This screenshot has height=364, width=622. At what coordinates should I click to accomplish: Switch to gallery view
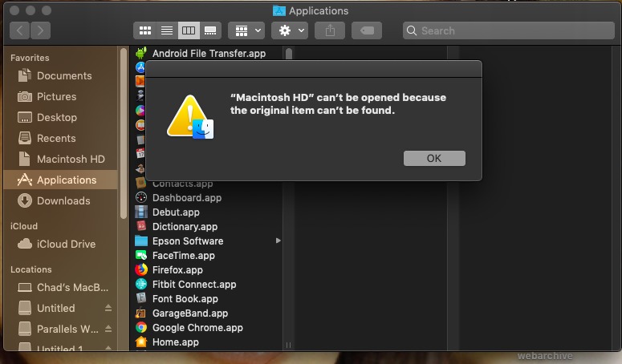[x=210, y=30]
